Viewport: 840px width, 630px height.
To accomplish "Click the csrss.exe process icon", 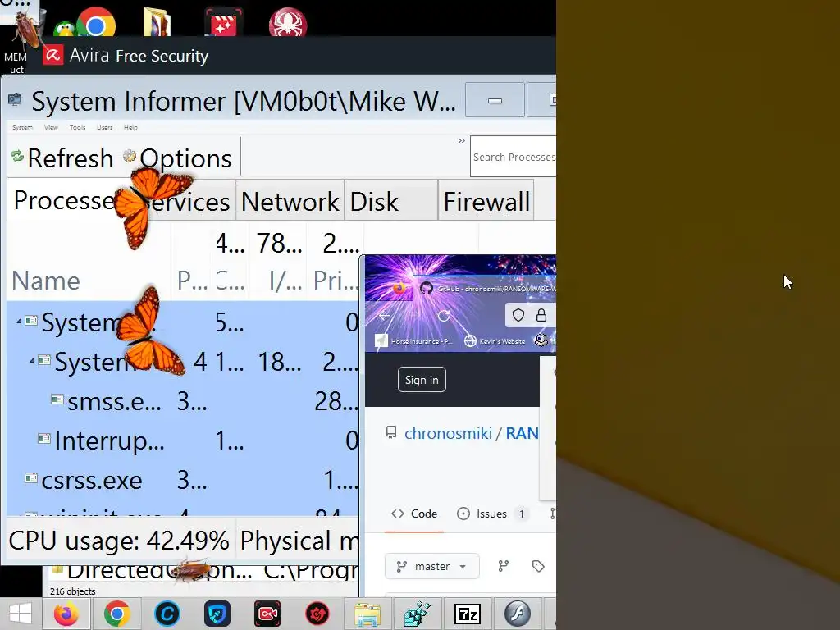I will pos(31,478).
